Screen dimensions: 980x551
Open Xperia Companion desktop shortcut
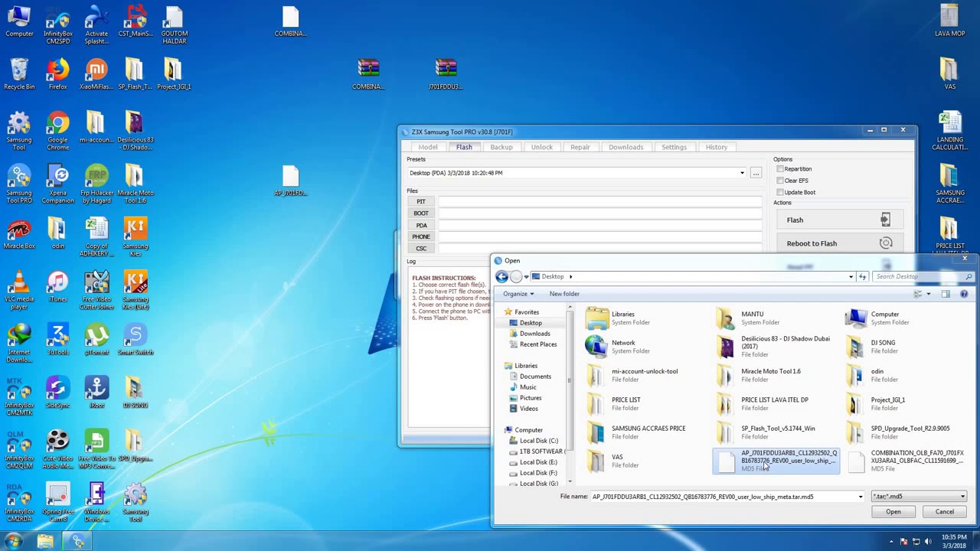57,184
